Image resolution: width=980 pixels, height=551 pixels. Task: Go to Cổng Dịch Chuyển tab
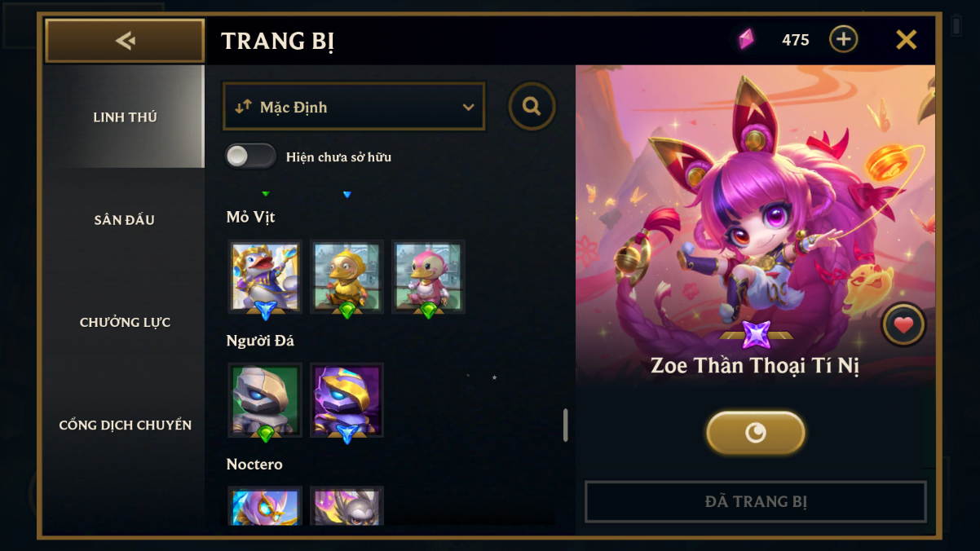[x=125, y=425]
